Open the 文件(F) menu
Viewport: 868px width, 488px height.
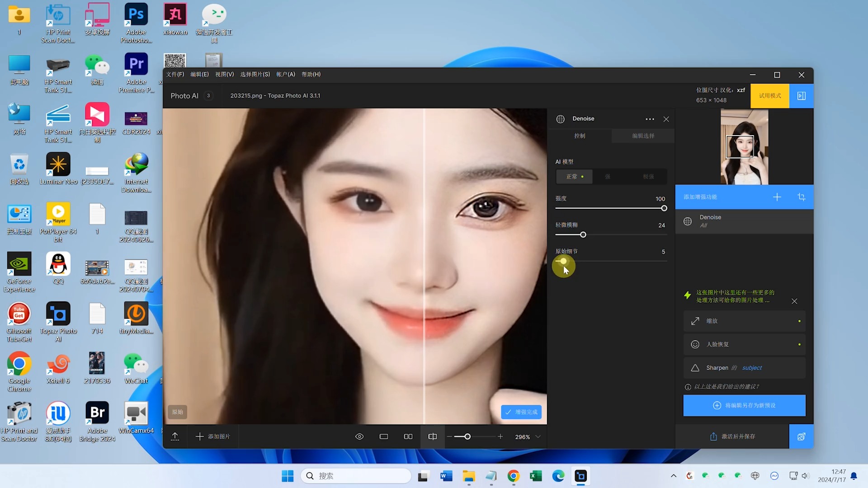tap(175, 74)
